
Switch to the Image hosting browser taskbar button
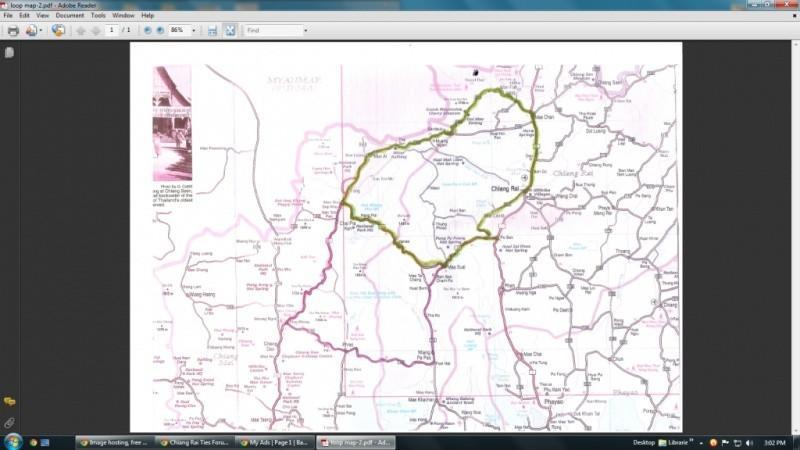point(115,442)
